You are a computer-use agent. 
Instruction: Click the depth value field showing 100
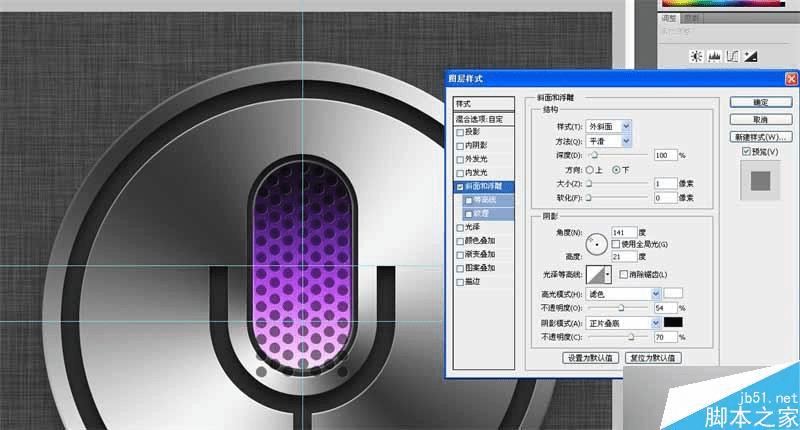point(665,155)
